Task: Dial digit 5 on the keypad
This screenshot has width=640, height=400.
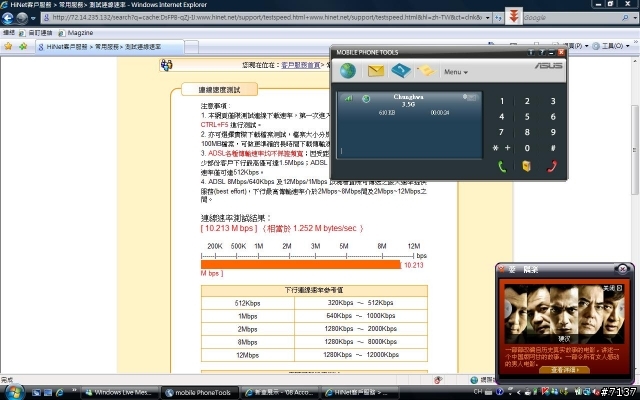Action: tap(527, 117)
